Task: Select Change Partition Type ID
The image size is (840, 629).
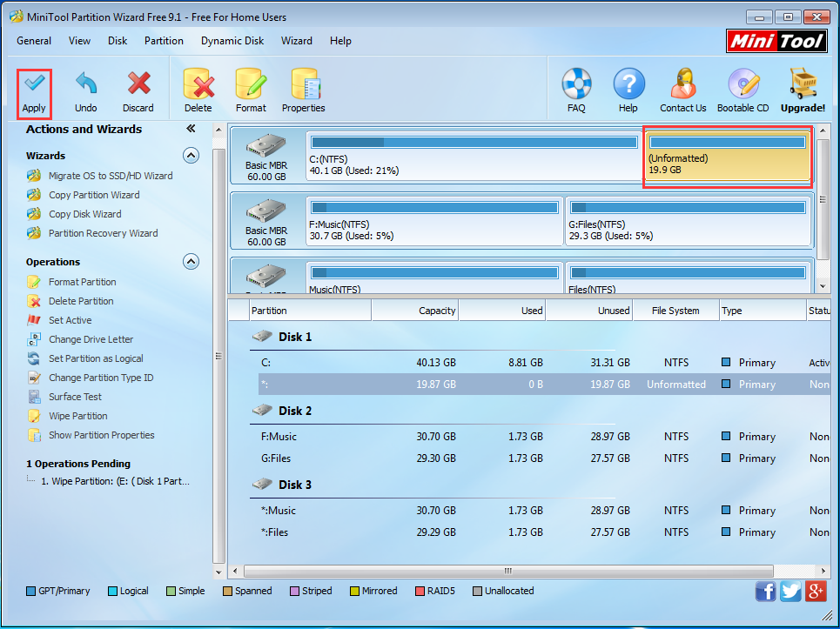Action: click(x=90, y=378)
